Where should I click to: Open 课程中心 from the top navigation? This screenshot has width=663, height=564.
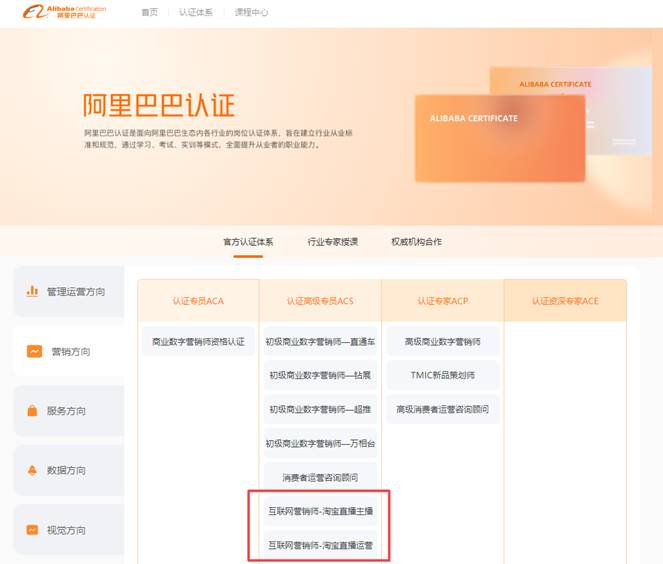251,12
